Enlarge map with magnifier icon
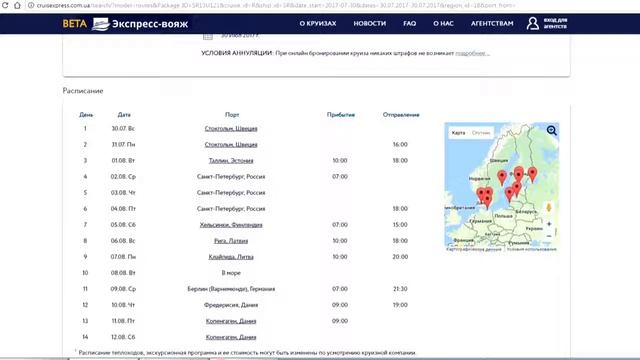The width and height of the screenshot is (640, 360). click(x=551, y=131)
